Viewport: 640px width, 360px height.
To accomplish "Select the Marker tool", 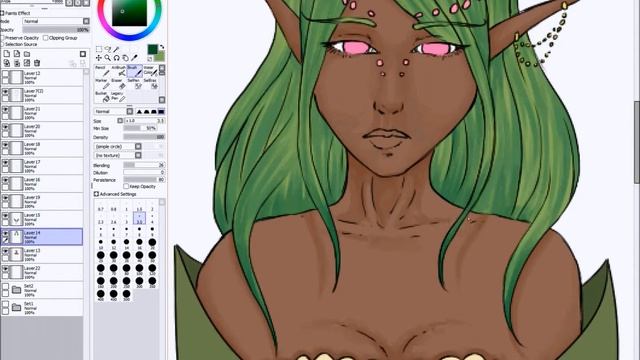I will pyautogui.click(x=101, y=84).
